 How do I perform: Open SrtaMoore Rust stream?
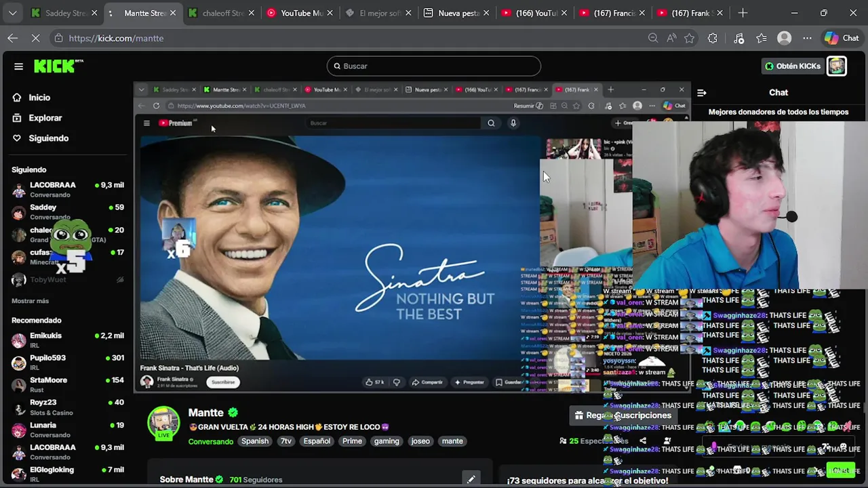[68, 384]
